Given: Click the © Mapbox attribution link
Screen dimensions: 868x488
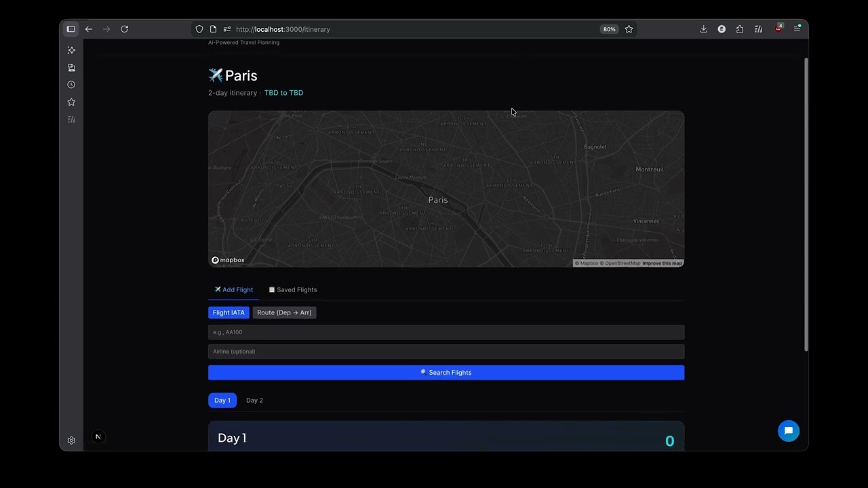Looking at the screenshot, I should pos(587,264).
